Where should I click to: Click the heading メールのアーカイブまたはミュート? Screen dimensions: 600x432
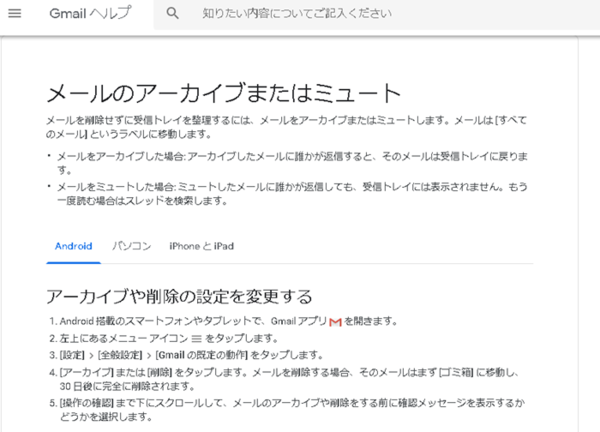point(223,93)
